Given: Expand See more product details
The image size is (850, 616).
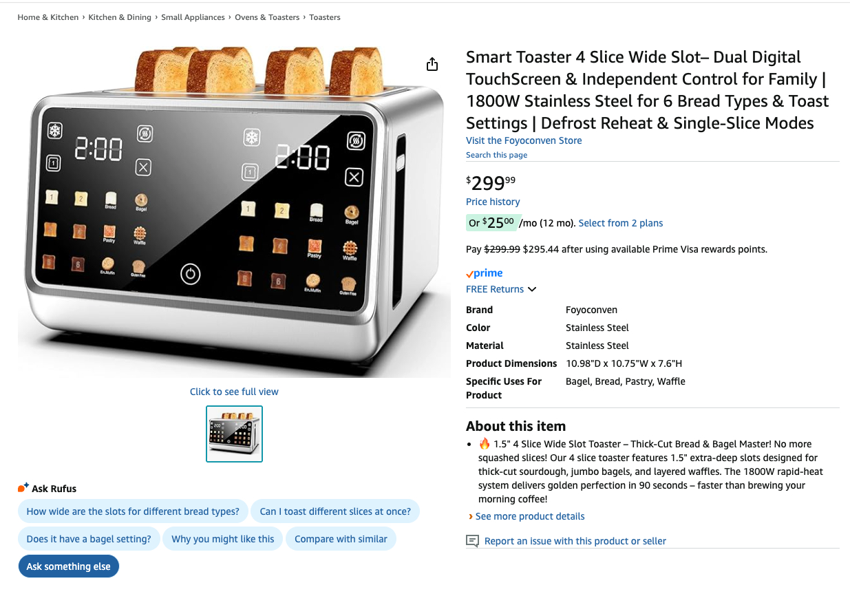Looking at the screenshot, I should [529, 516].
